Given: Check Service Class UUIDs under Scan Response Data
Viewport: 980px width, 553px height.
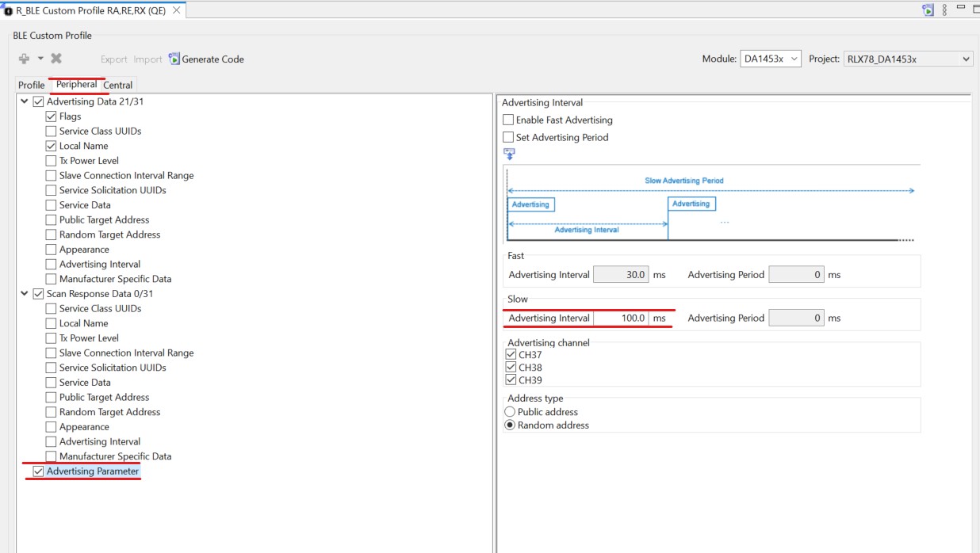Looking at the screenshot, I should click(51, 308).
